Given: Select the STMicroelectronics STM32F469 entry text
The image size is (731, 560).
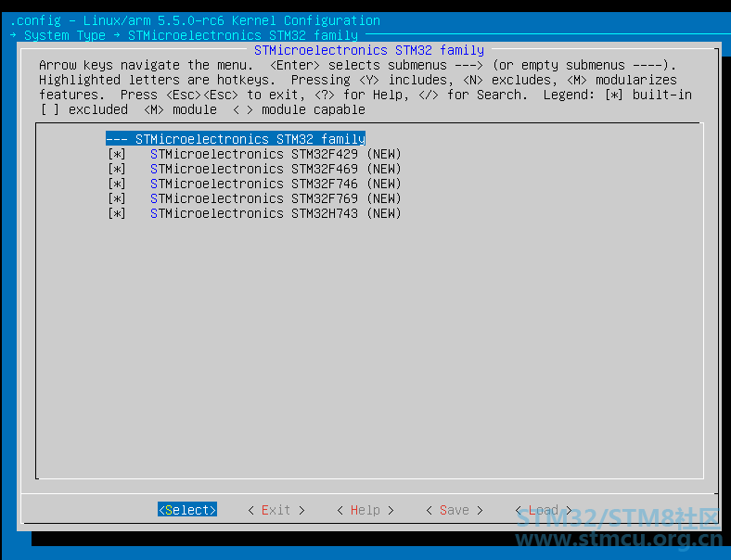Looking at the screenshot, I should 254,169.
